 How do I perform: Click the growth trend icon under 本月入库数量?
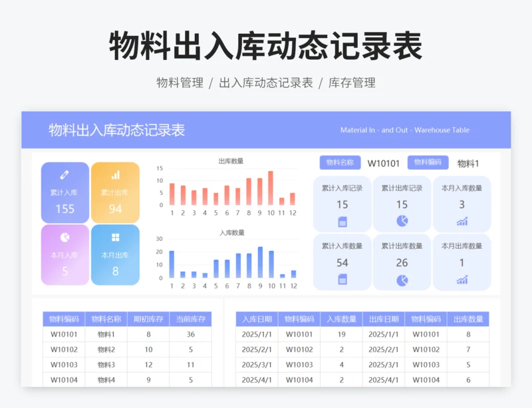click(x=463, y=220)
